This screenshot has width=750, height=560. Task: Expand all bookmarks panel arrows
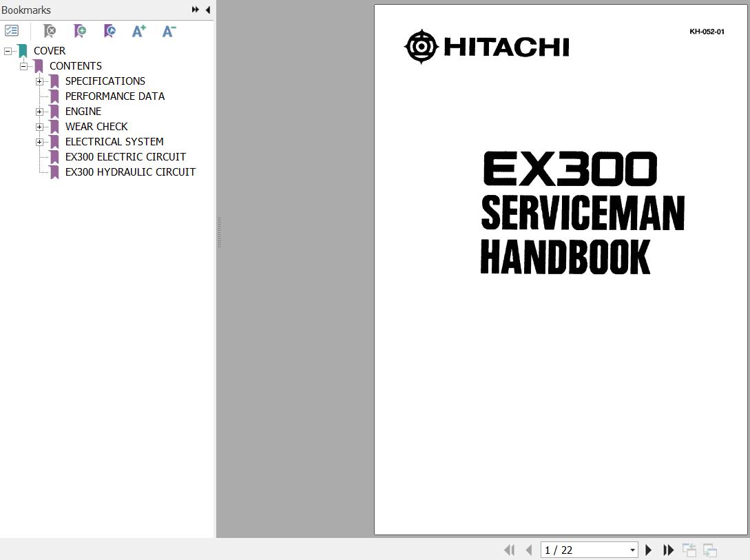[x=195, y=10]
